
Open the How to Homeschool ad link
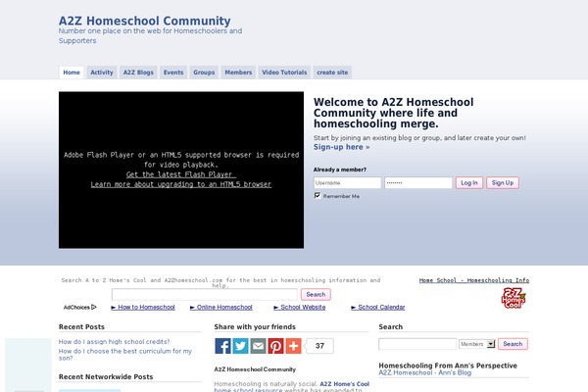coord(143,307)
